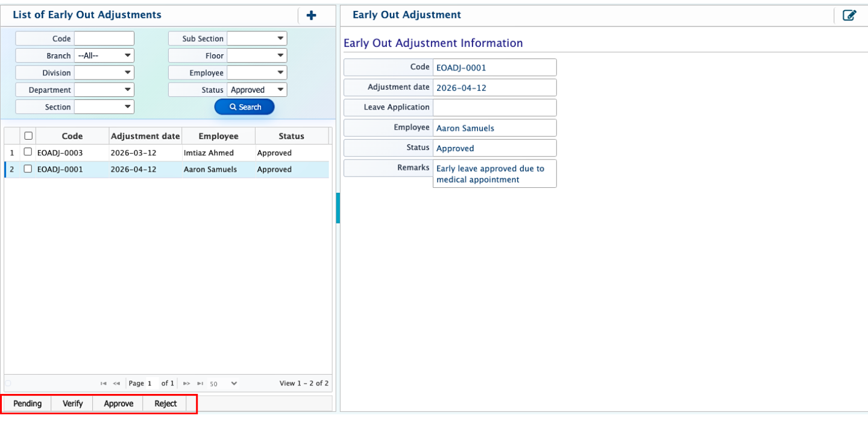The height and width of the screenshot is (421, 868).
Task: Click the Pending action button
Action: (28, 404)
